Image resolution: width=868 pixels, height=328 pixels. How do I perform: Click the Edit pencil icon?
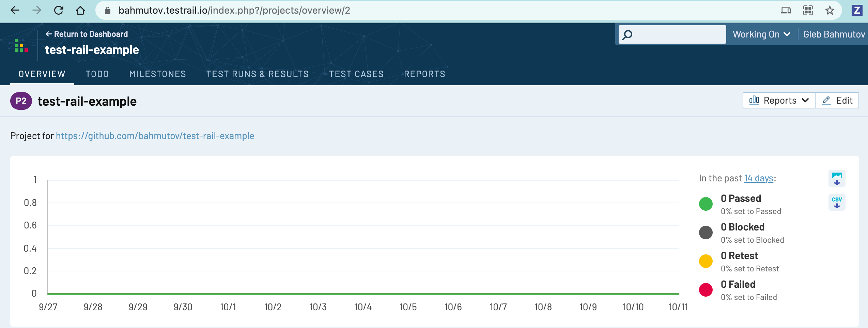click(826, 100)
